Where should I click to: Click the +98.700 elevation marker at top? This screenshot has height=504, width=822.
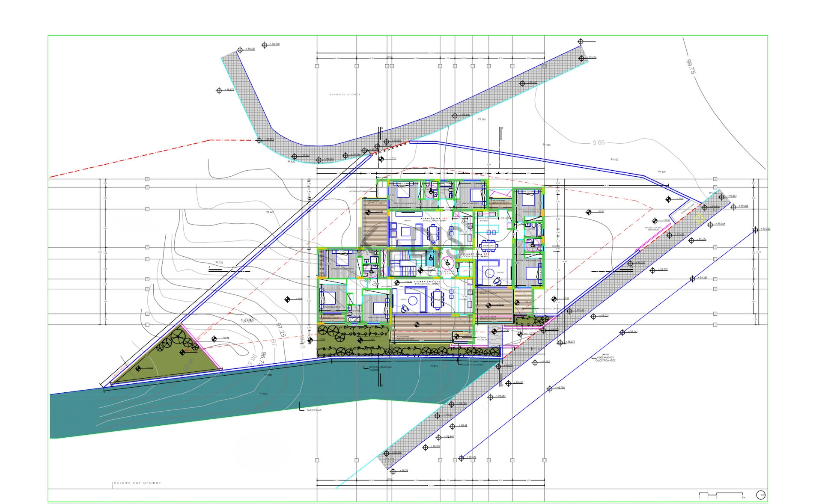coord(265,44)
